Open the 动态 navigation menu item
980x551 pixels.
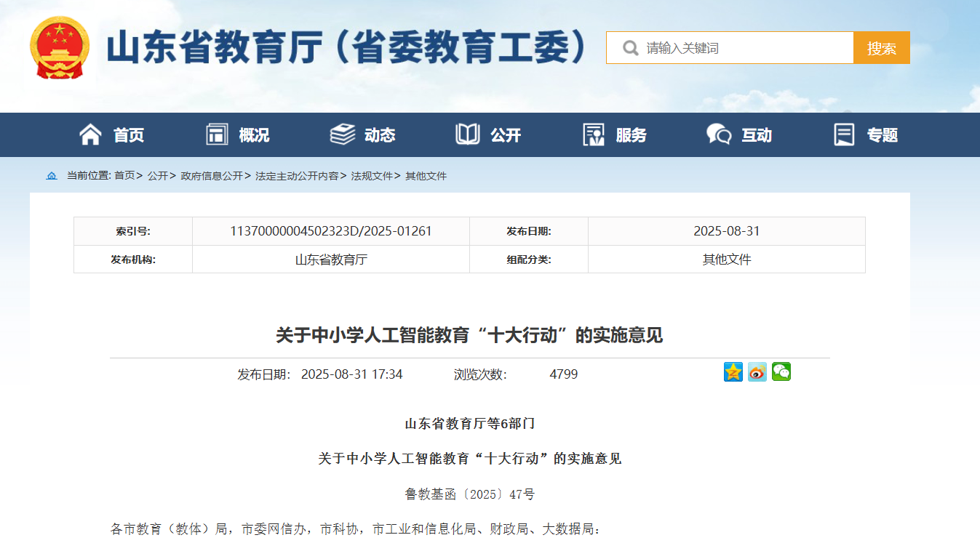pos(380,135)
